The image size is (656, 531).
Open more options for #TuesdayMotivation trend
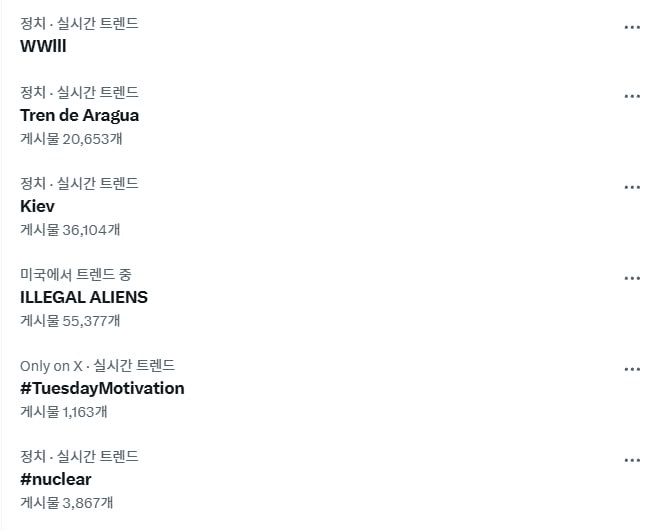click(632, 369)
